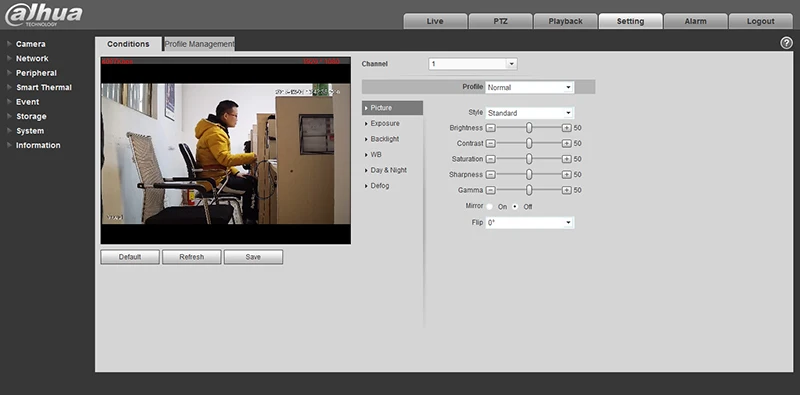Increase Contrast with the plus button
Image resolution: width=800 pixels, height=395 pixels.
[566, 143]
